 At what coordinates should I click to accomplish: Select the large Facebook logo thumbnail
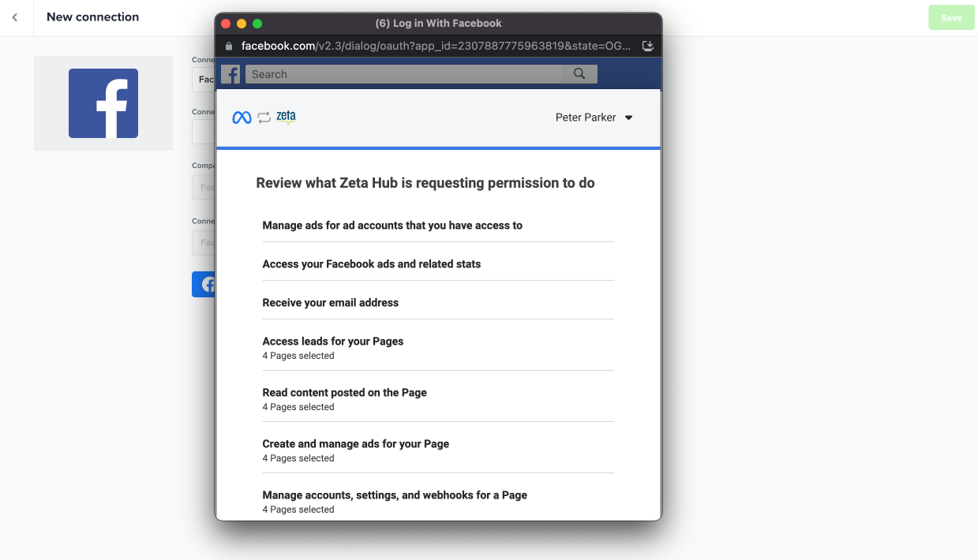click(103, 103)
